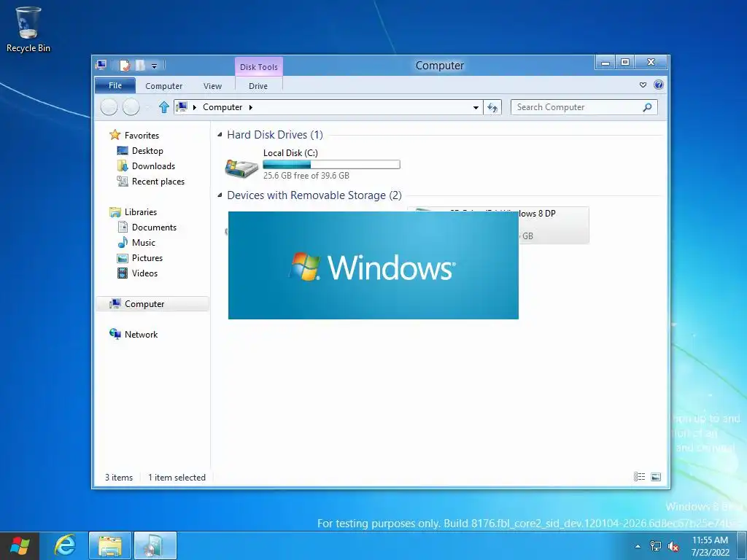Open the Pictures library
The image size is (747, 560).
pyautogui.click(x=147, y=257)
